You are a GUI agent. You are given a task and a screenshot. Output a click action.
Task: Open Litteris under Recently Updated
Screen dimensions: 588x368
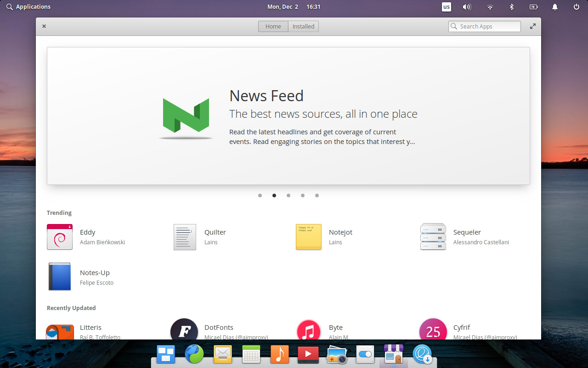pos(90,329)
